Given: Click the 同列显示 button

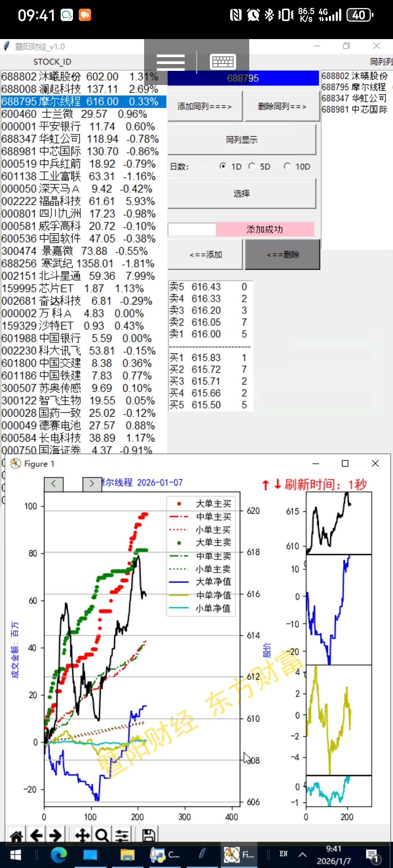Looking at the screenshot, I should click(242, 140).
